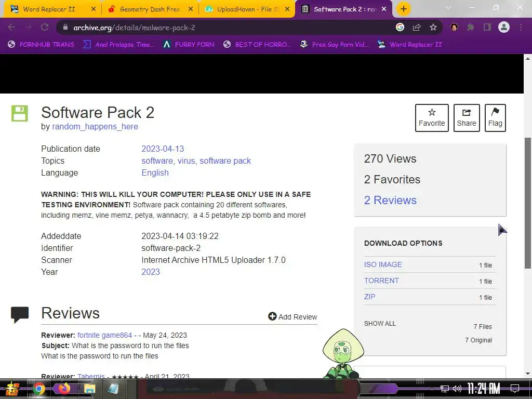Viewport: 532px width, 399px height.
Task: Download the ISO IMAGE option
Action: pos(383,264)
